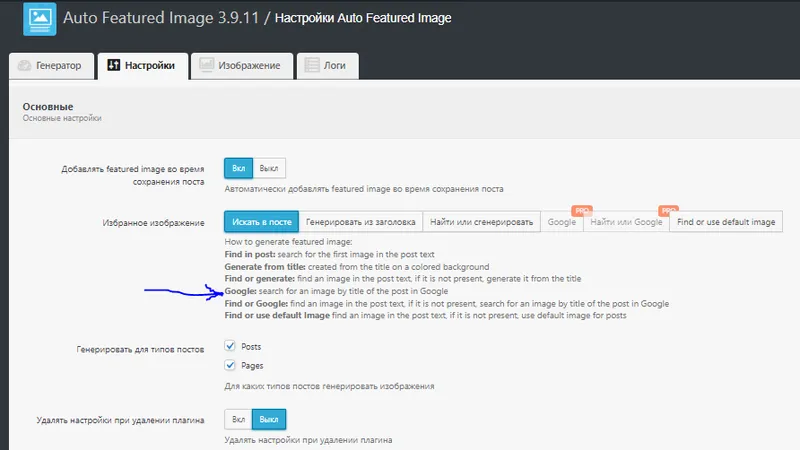Image resolution: width=800 pixels, height=450 pixels.
Task: Select Генерировать из заголовка option
Action: coord(361,222)
